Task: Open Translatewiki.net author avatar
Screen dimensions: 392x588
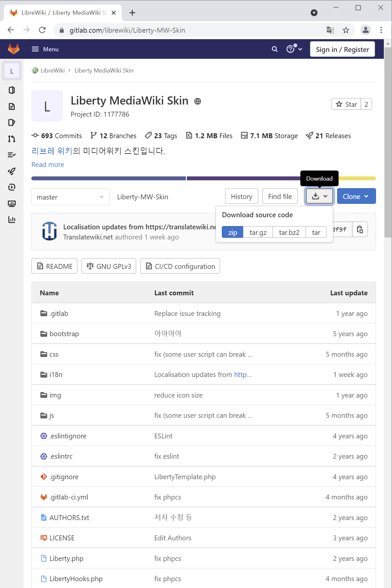Action: [x=50, y=231]
